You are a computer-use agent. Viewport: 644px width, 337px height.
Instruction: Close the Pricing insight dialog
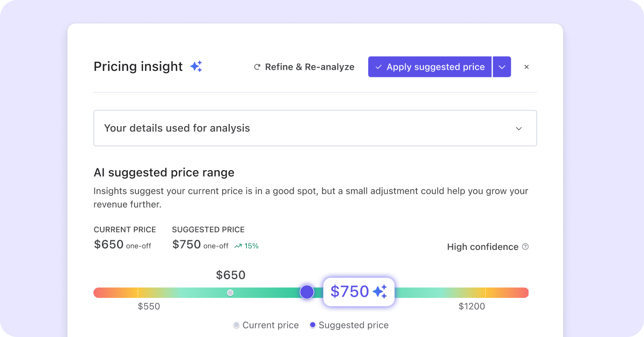point(526,67)
